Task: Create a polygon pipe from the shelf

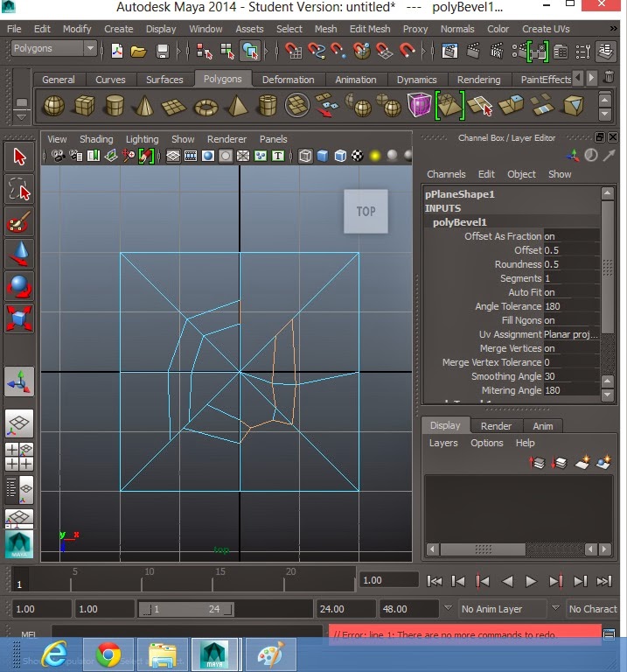Action: (x=268, y=105)
